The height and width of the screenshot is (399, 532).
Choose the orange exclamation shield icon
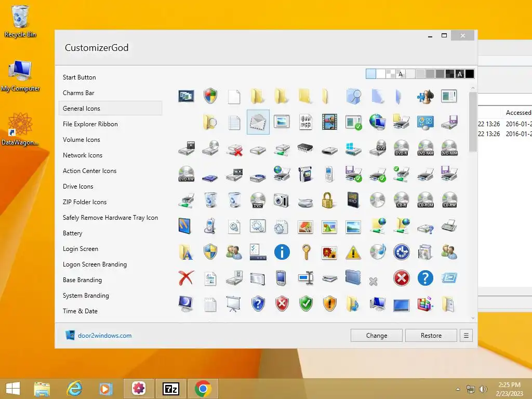(x=329, y=303)
